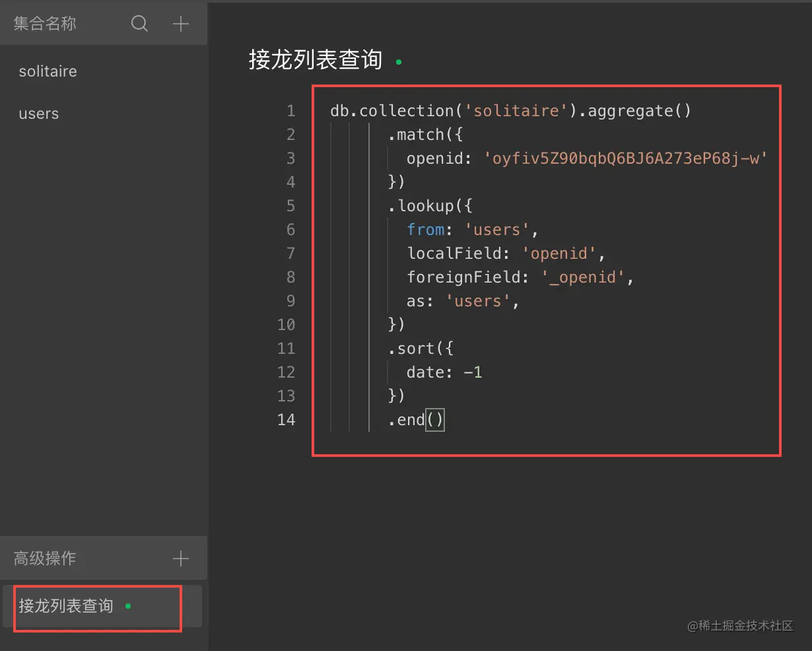Click the .sort({ line of code

pos(421,349)
